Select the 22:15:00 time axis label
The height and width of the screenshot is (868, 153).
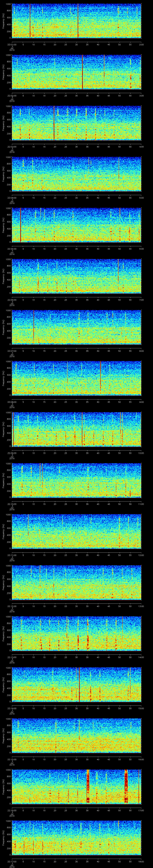tap(12, 760)
